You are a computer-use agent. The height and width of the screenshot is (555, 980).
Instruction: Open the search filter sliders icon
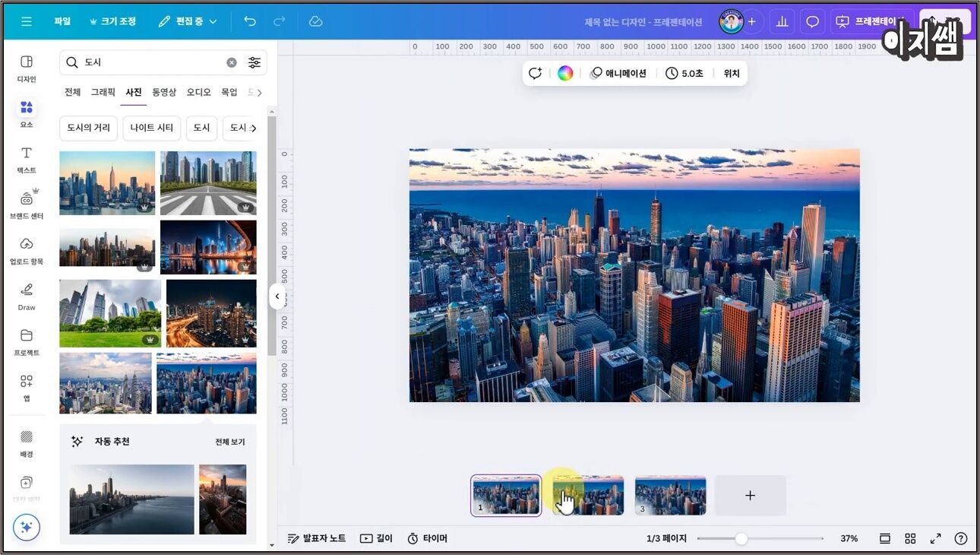(x=254, y=62)
